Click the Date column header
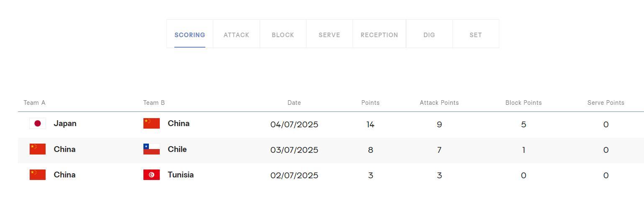This screenshot has width=644, height=205. pyautogui.click(x=294, y=103)
